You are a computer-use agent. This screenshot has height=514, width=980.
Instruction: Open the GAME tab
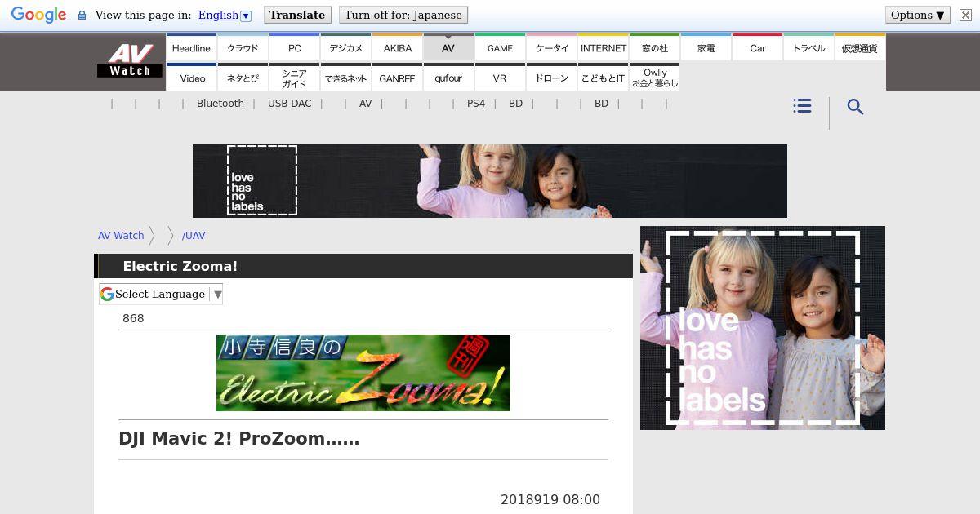point(500,48)
